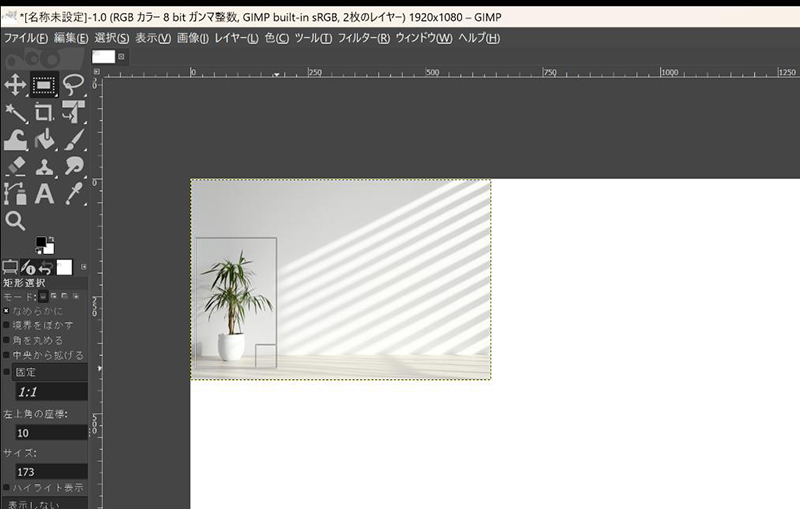Toggle the なめらかに antialiasing checkbox
The height and width of the screenshot is (509, 800).
click(6, 311)
